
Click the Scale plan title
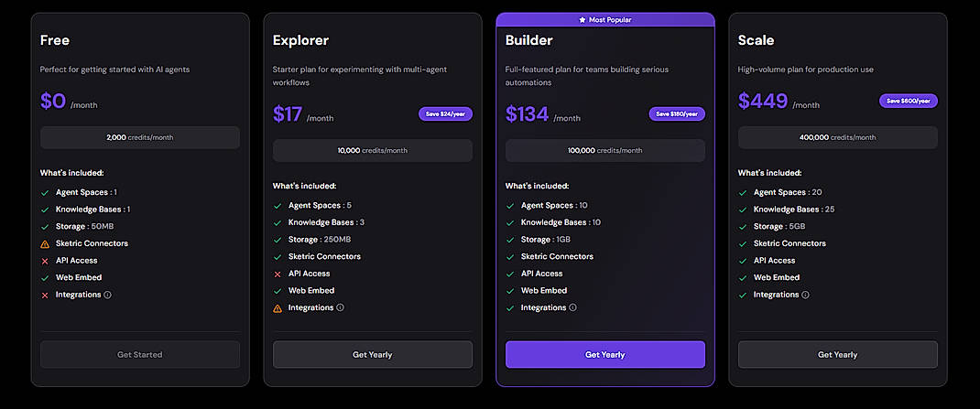pyautogui.click(x=757, y=40)
